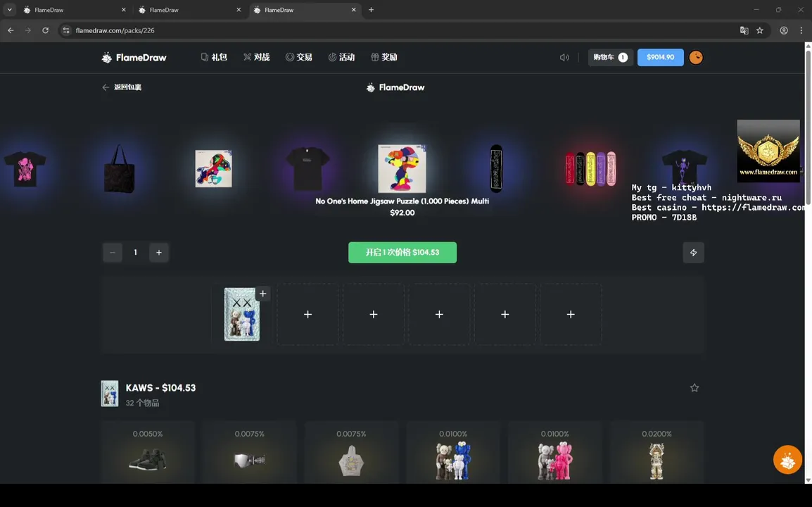Click the KAWS pack card in slot row
Image resolution: width=812 pixels, height=507 pixels.
[241, 314]
